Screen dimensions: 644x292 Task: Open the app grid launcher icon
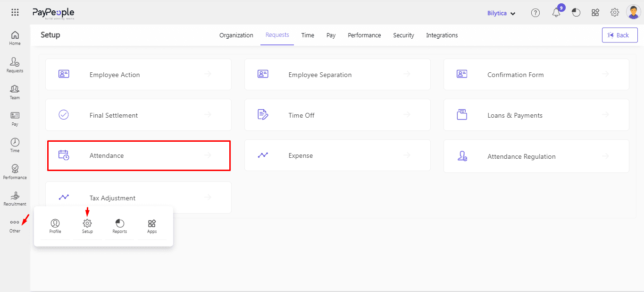pyautogui.click(x=15, y=13)
